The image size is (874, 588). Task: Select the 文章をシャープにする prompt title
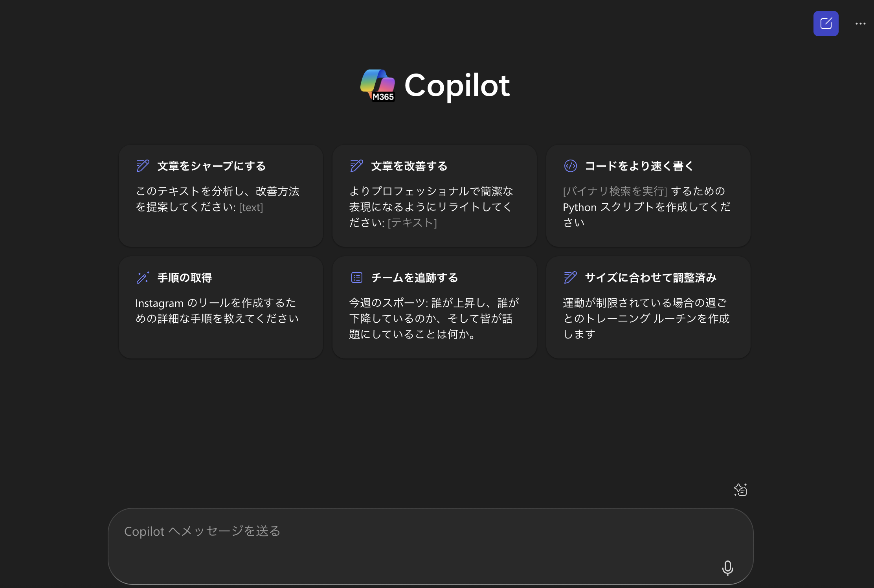click(211, 166)
